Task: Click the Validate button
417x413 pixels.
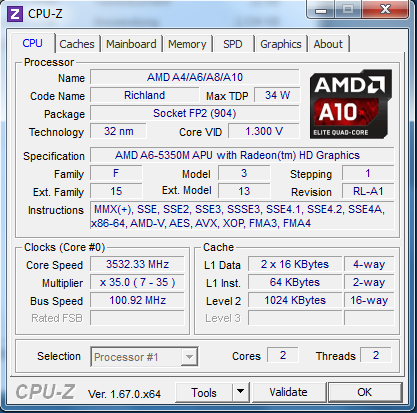Action: (x=288, y=392)
